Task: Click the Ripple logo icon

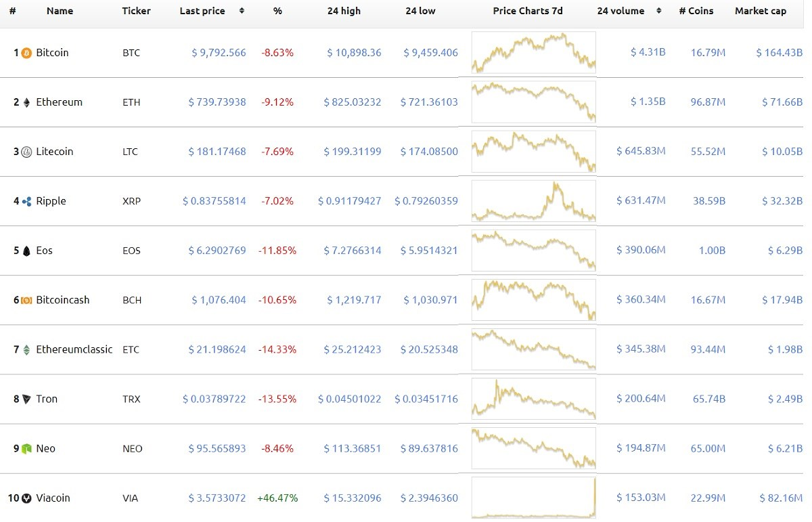Action: (x=27, y=201)
